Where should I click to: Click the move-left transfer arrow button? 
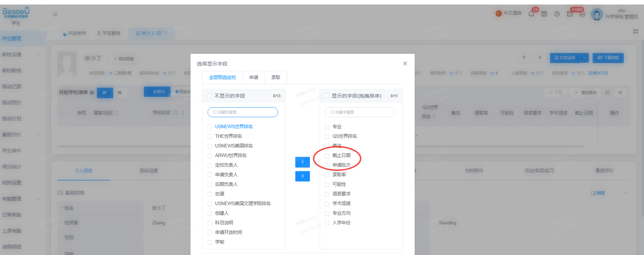point(302,162)
